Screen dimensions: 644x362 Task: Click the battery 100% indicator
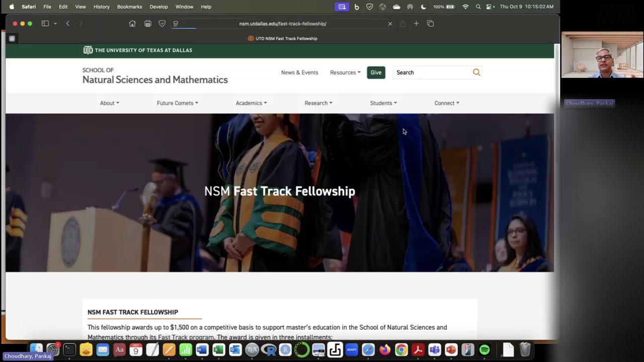444,7
